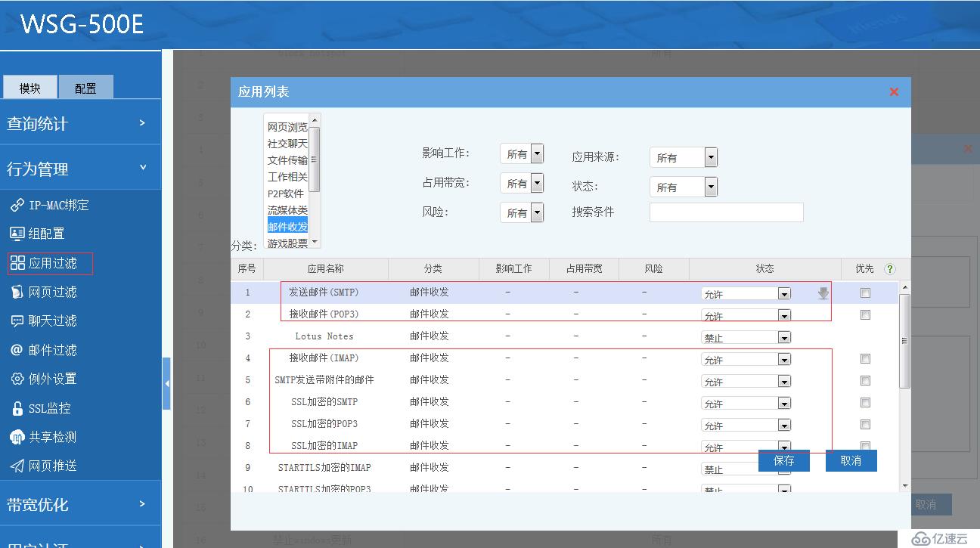Open the status dropdown for SSL加密的POP3
Viewport: 980px width, 548px height.
pos(746,426)
